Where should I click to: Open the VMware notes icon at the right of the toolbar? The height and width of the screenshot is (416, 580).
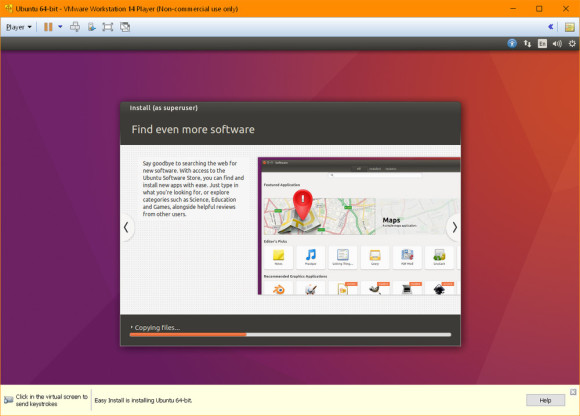coord(570,27)
